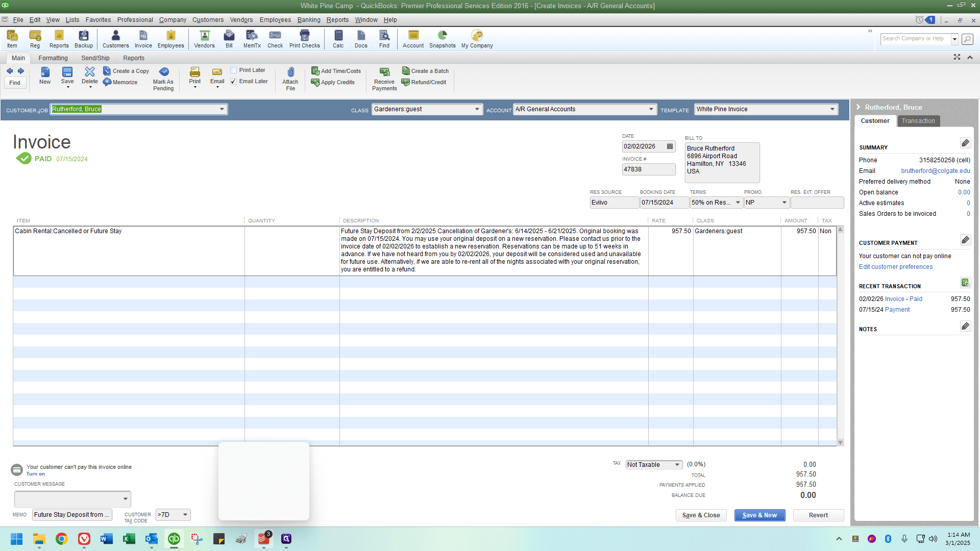Screen dimensions: 980x551
Task: Open the brutherford@colgate.edu email link
Action: [x=936, y=171]
